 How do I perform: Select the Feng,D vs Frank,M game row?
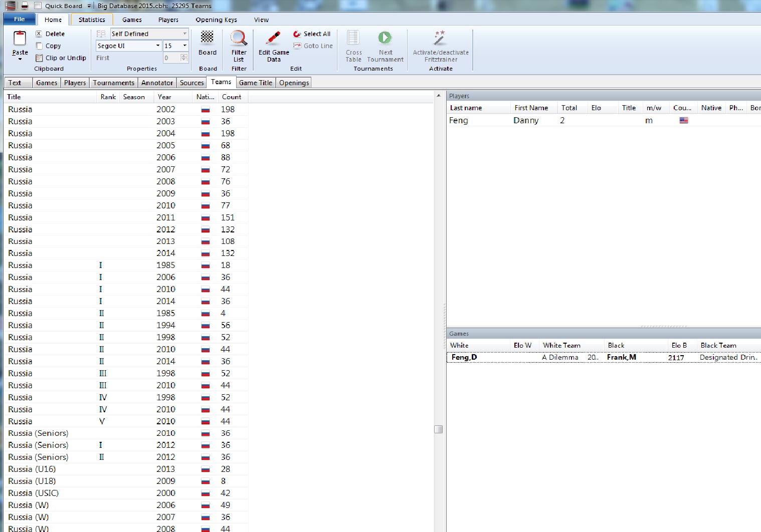pyautogui.click(x=604, y=357)
